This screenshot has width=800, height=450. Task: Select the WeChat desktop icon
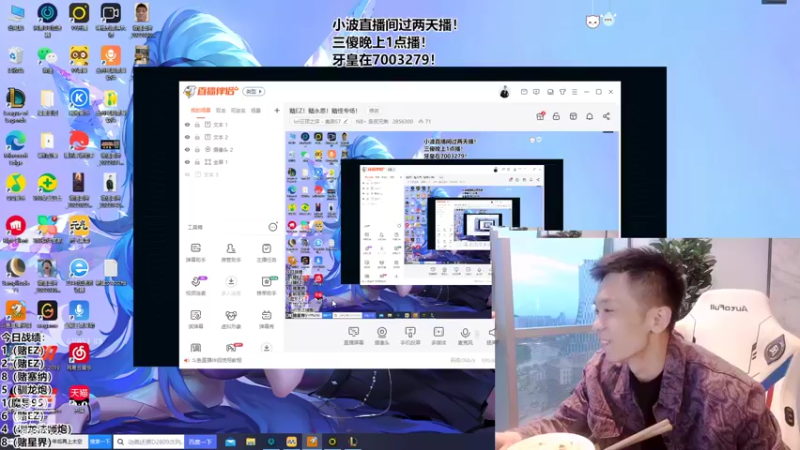coord(47,60)
